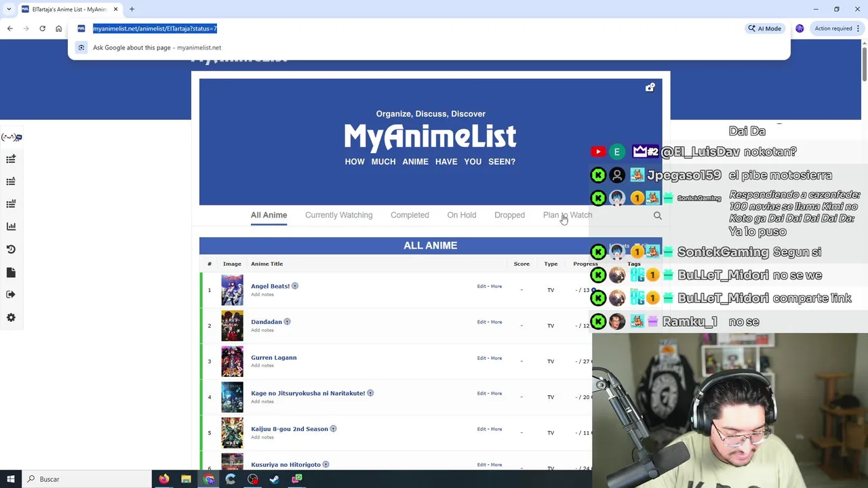Open the Anime List icon in sidebar

11,182
